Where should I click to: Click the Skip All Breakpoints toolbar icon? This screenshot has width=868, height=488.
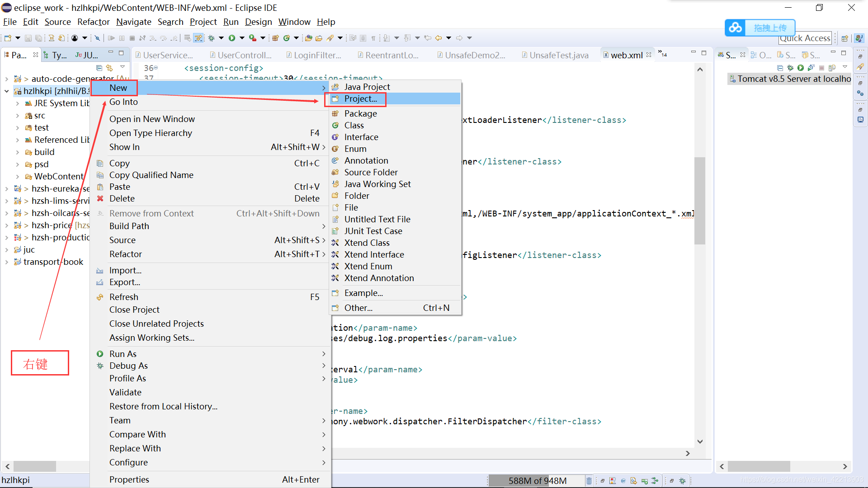pos(97,38)
